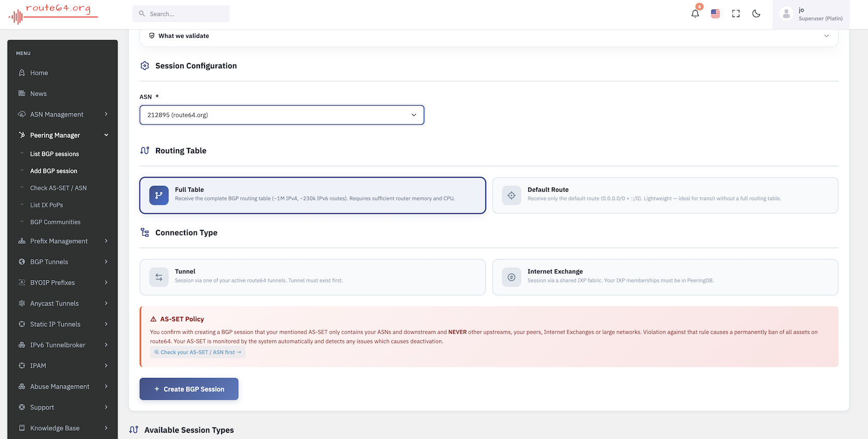Click the ASN Management cloud icon
This screenshot has width=868, height=439.
click(x=22, y=114)
